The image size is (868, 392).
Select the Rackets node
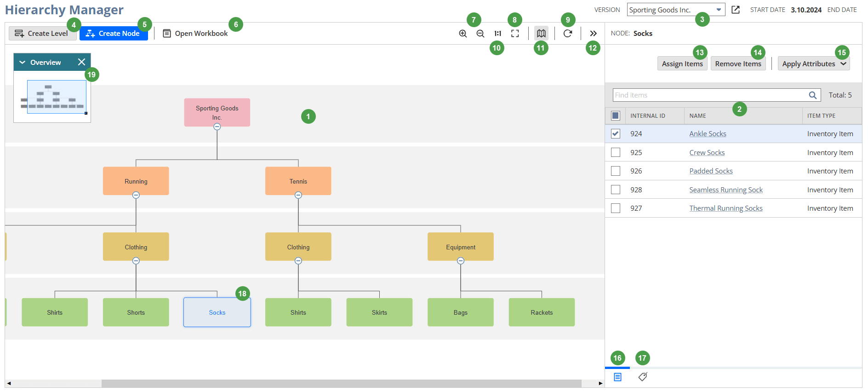[542, 312]
